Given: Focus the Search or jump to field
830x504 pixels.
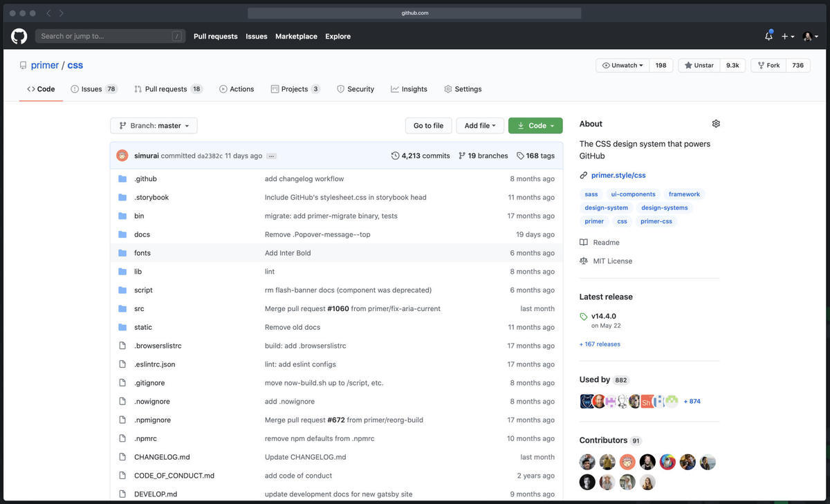Looking at the screenshot, I should click(111, 36).
